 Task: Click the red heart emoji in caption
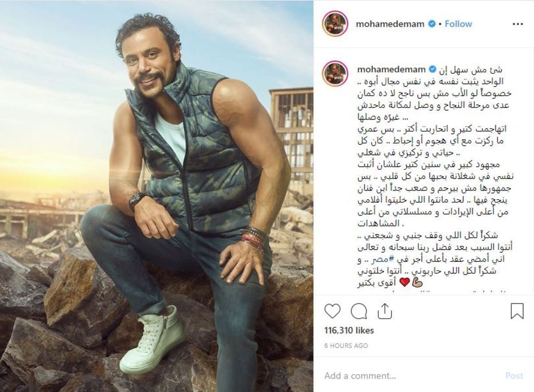tap(405, 282)
